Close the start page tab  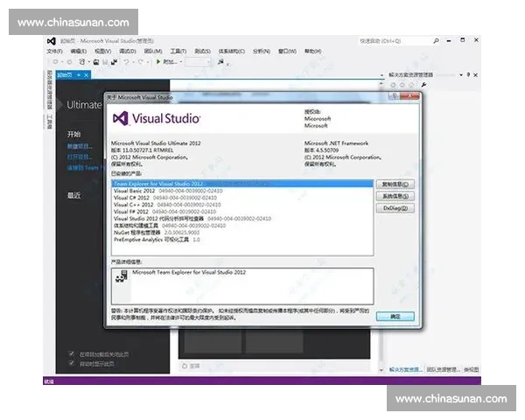click(x=86, y=75)
